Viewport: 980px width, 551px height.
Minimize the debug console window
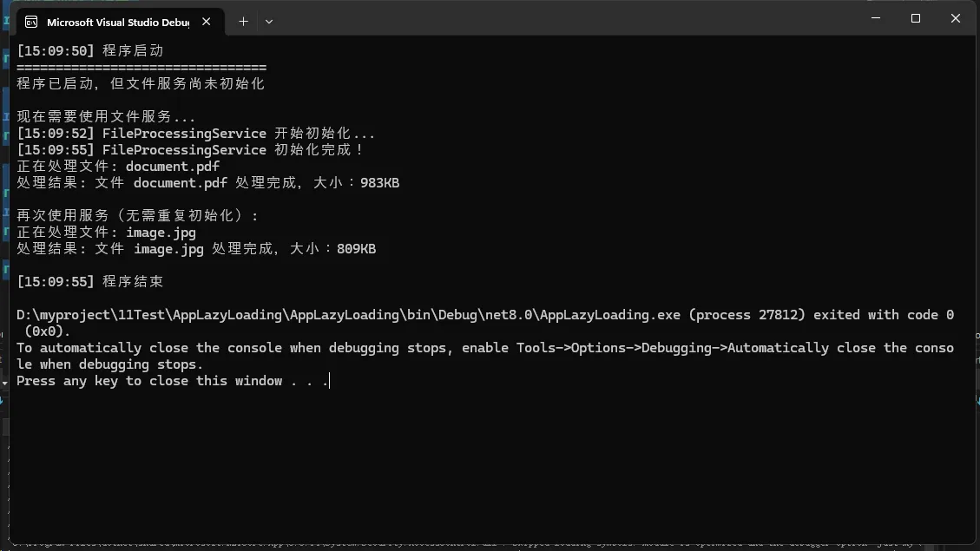click(876, 18)
